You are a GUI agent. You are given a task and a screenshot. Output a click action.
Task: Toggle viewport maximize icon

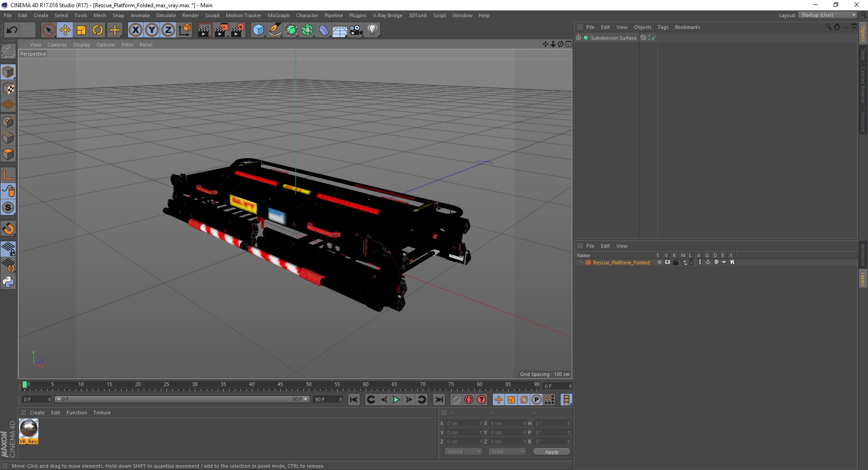click(x=568, y=44)
